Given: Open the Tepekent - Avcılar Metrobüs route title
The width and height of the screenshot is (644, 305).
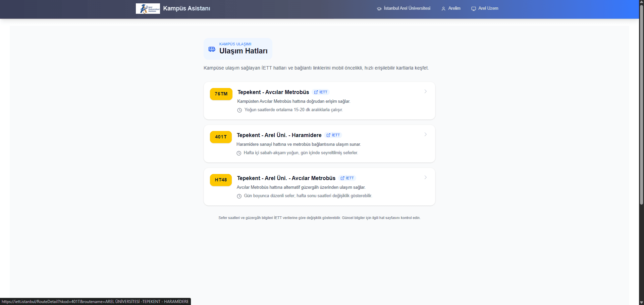Looking at the screenshot, I should pyautogui.click(x=273, y=92).
